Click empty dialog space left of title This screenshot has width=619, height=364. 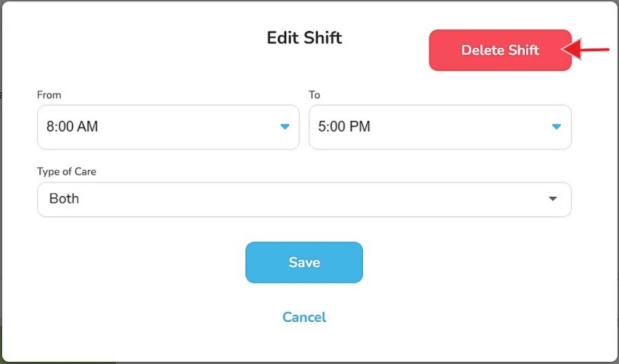point(141,39)
